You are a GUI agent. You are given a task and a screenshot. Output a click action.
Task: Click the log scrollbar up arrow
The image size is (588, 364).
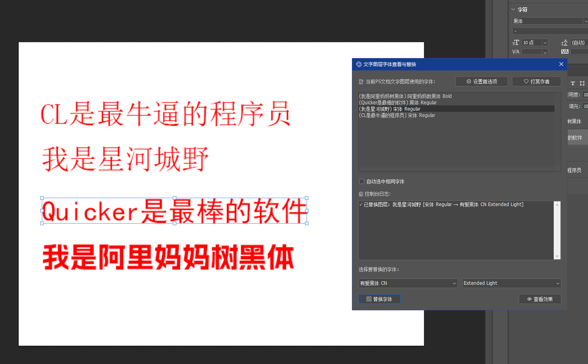[557, 204]
